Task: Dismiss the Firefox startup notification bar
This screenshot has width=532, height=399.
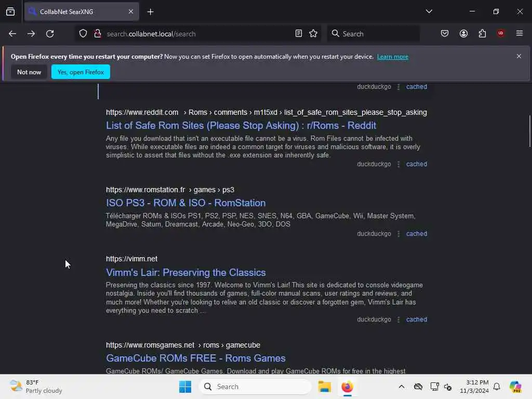Action: point(519,56)
